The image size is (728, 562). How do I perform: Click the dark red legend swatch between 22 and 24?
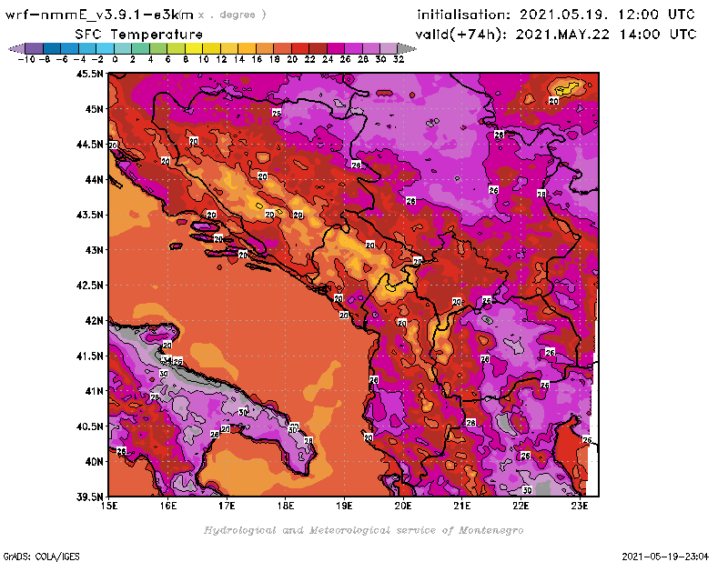click(318, 49)
